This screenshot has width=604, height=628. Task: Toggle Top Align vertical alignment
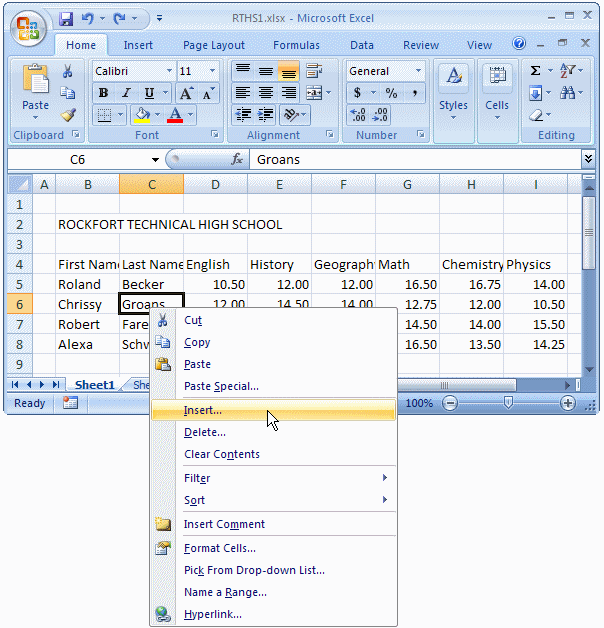point(243,71)
